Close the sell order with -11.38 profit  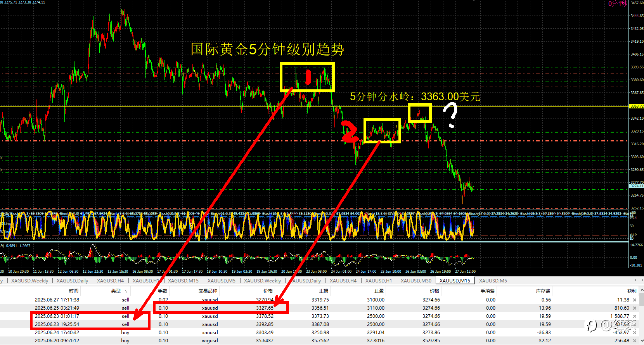click(635, 300)
